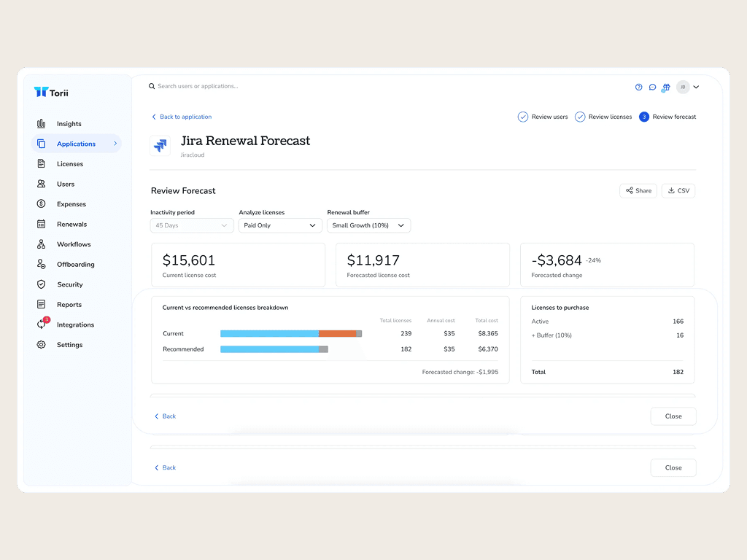Click the JB user avatar
The width and height of the screenshot is (747, 560).
tap(683, 87)
